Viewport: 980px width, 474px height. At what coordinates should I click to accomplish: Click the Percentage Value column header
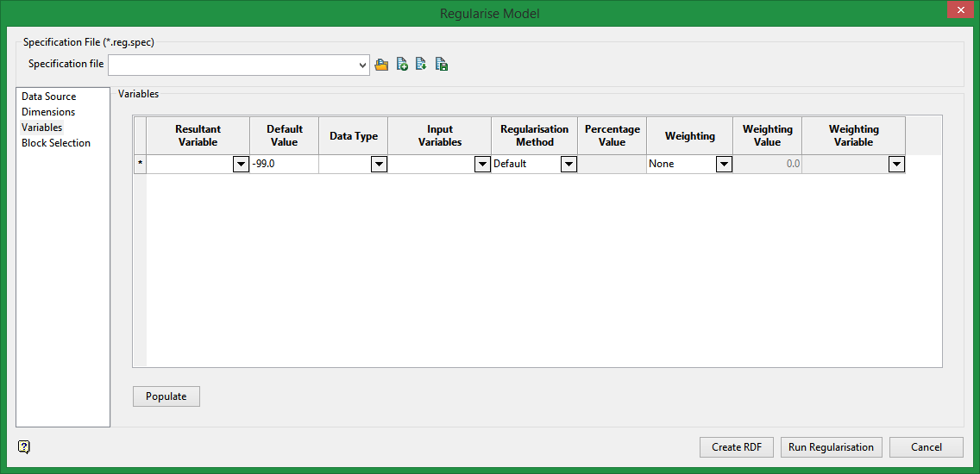[612, 135]
